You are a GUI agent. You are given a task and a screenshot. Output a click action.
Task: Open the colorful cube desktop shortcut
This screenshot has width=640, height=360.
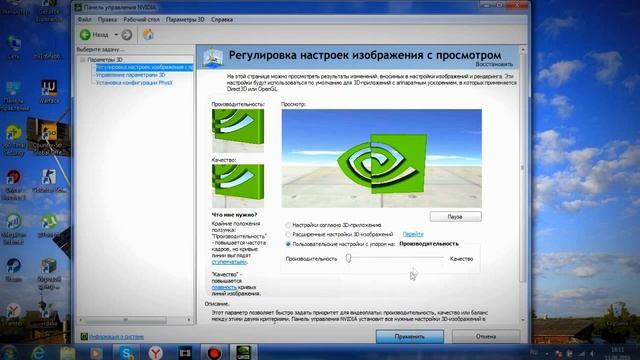pos(49,273)
